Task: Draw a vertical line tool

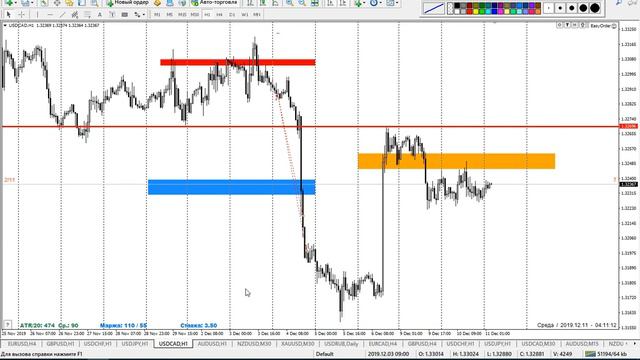Action: point(37,15)
